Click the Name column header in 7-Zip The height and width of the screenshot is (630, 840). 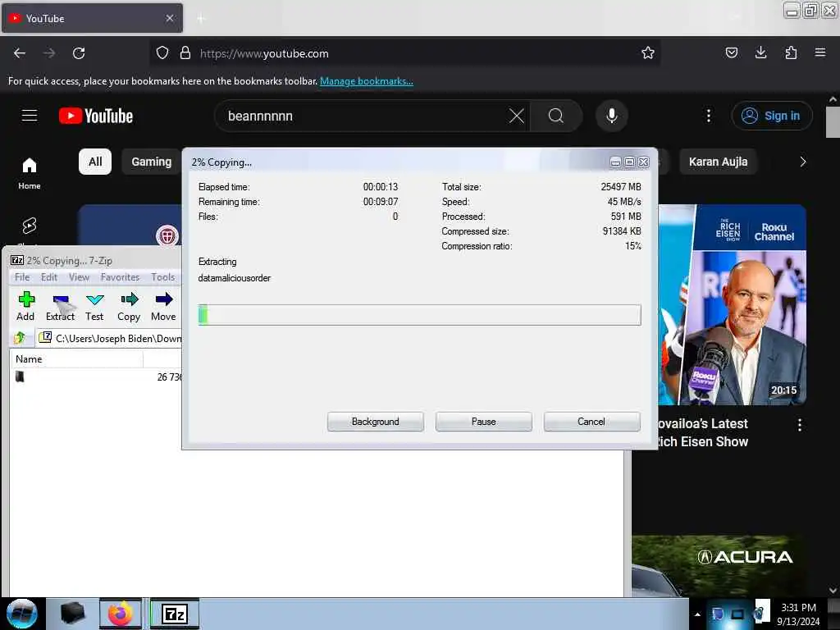point(76,359)
